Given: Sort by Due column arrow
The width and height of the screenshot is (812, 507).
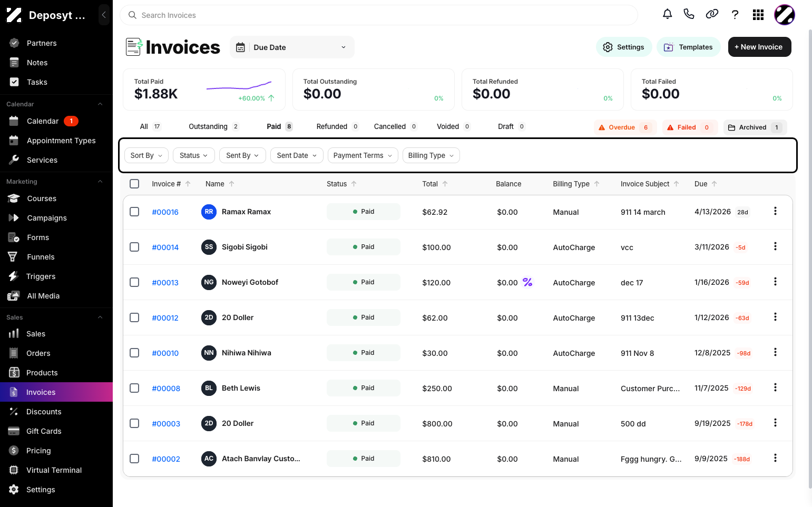Looking at the screenshot, I should point(715,184).
